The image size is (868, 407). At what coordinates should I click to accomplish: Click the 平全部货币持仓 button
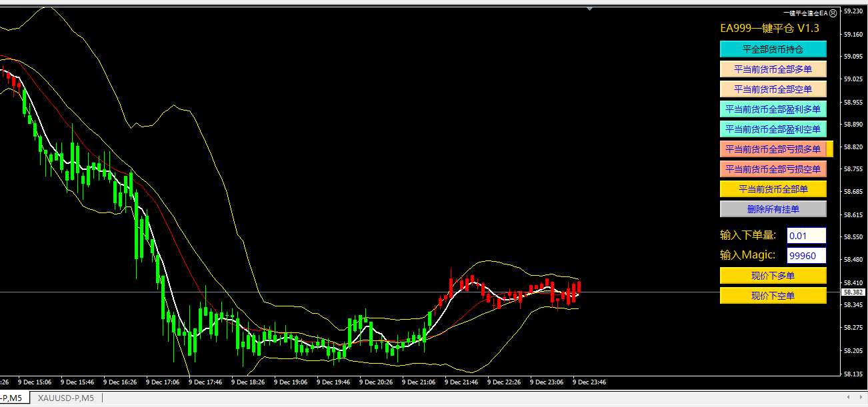(x=773, y=49)
